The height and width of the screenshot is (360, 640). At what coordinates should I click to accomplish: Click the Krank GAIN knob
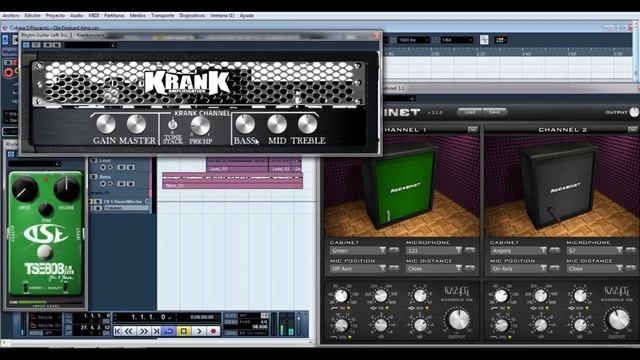pyautogui.click(x=106, y=124)
